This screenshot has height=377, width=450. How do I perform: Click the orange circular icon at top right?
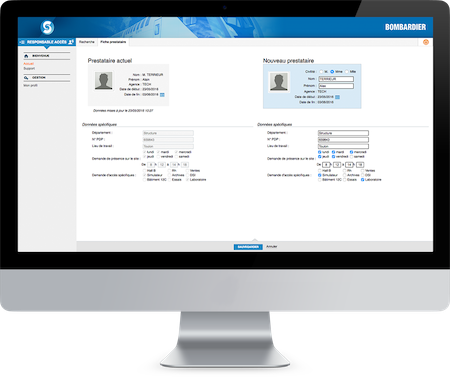coord(426,42)
